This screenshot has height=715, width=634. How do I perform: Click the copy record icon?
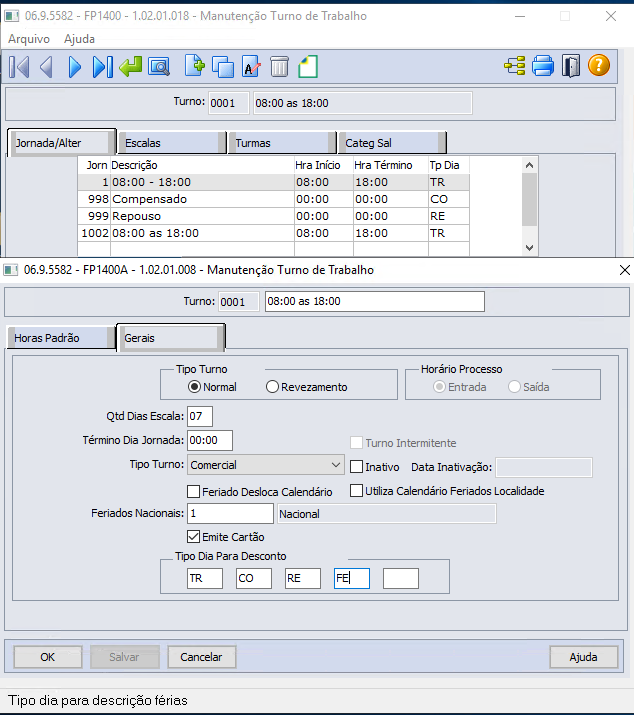point(223,67)
